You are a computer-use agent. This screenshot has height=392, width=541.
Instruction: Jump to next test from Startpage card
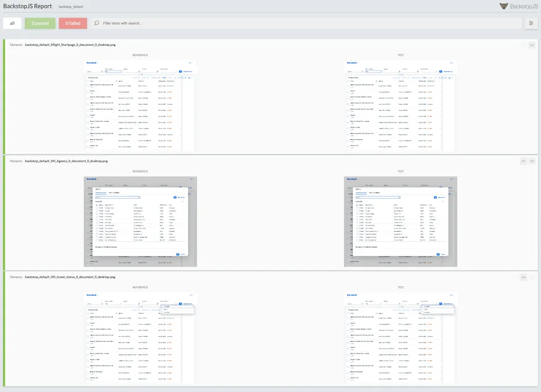point(532,45)
